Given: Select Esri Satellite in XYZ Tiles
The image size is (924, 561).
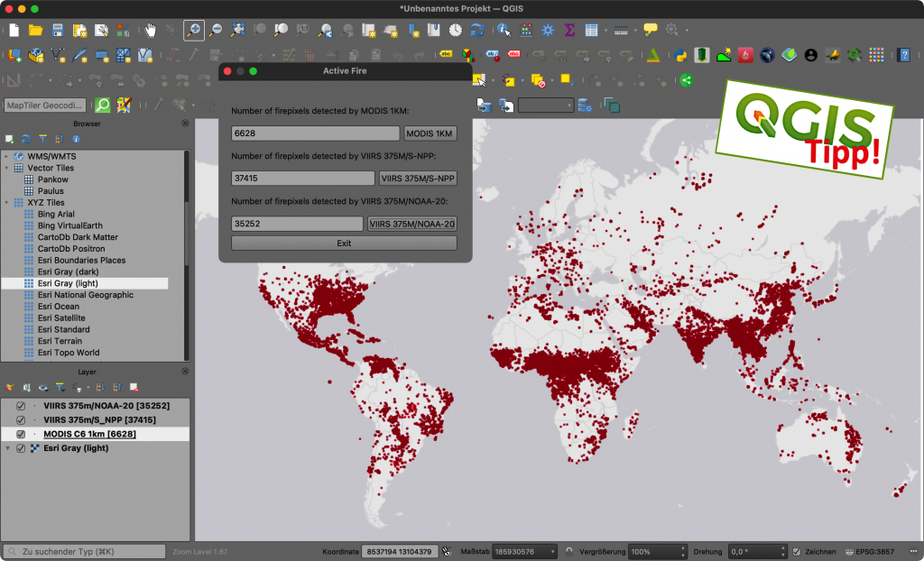Looking at the screenshot, I should 61,317.
